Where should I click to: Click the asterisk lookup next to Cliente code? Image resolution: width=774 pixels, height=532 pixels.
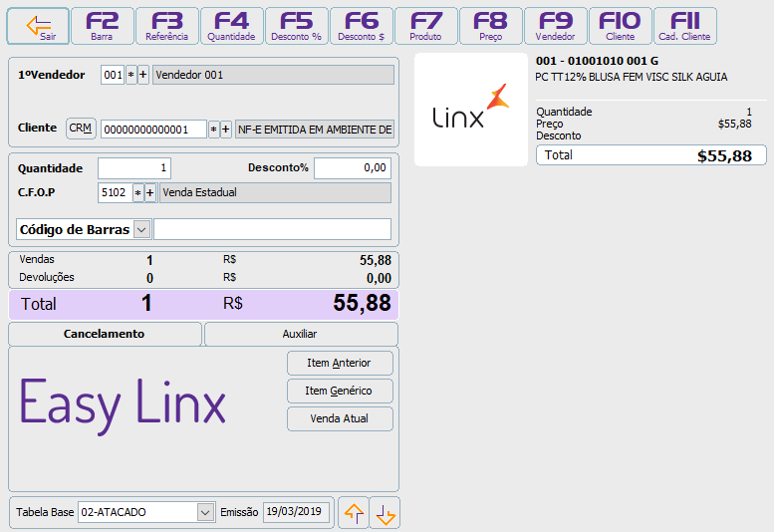(214, 130)
